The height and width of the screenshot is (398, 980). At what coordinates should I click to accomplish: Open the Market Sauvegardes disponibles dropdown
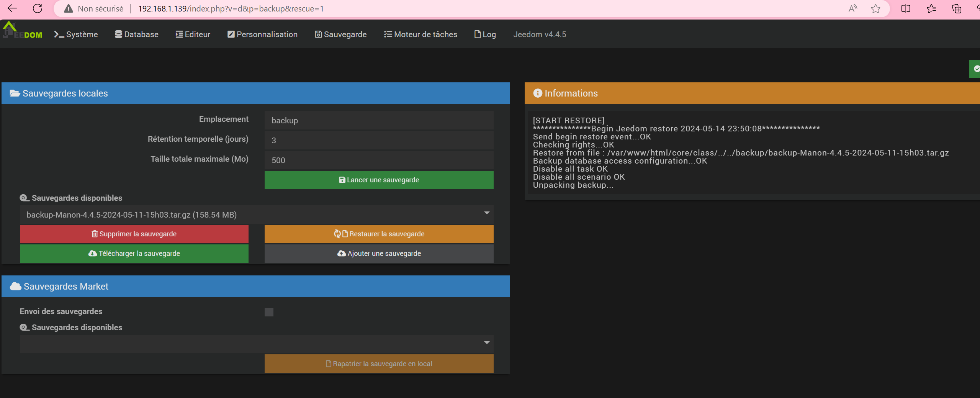(257, 344)
